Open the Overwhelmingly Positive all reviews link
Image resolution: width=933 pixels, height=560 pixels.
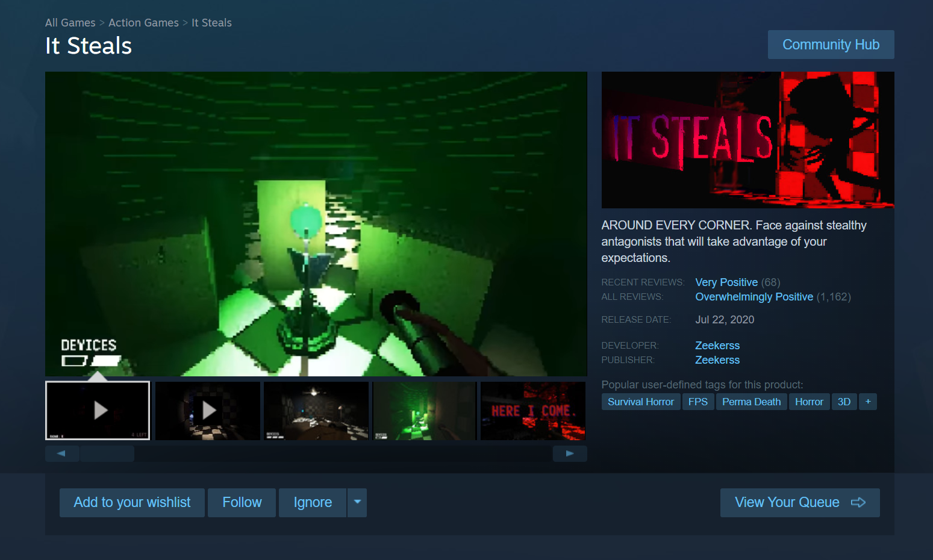[754, 297]
